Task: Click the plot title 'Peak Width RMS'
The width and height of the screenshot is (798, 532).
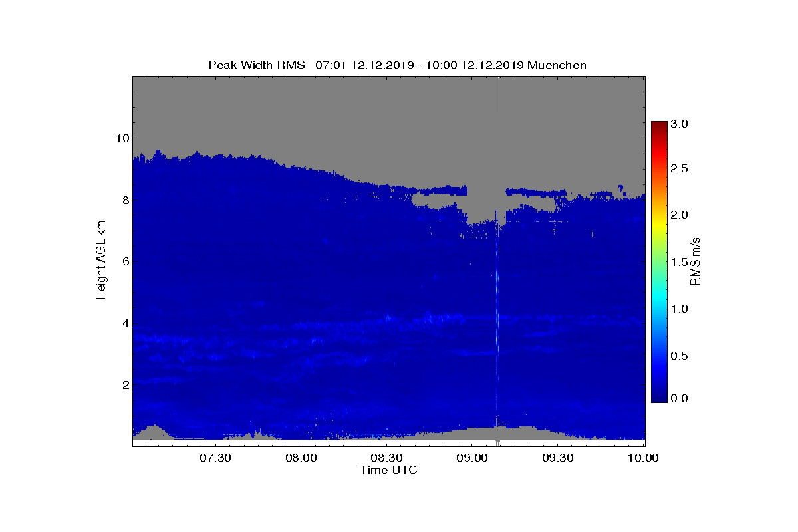Action: point(257,65)
